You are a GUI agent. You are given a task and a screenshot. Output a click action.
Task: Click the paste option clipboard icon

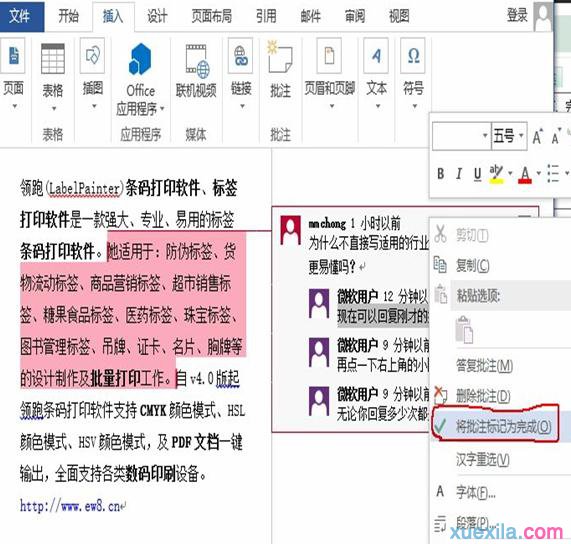pyautogui.click(x=464, y=330)
